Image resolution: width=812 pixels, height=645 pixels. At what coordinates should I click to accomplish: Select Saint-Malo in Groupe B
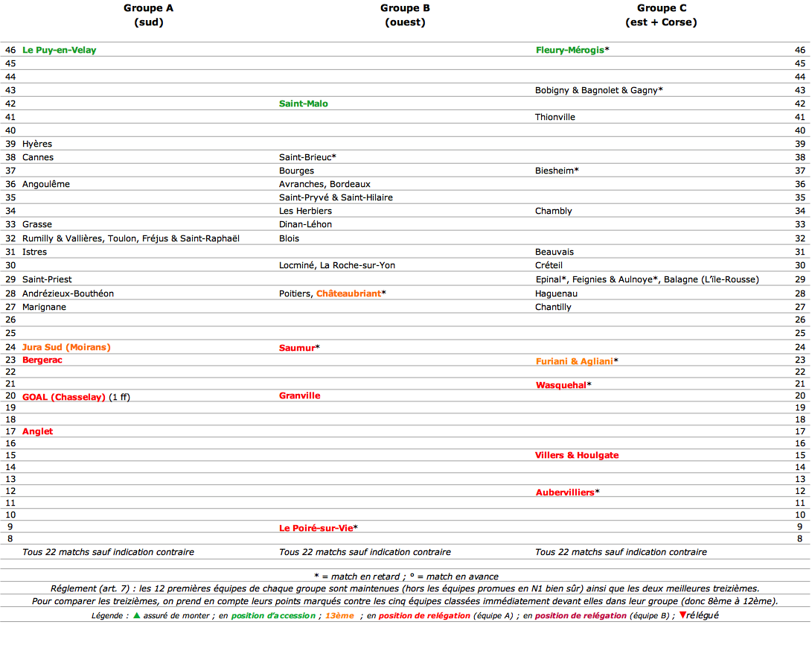click(x=304, y=104)
